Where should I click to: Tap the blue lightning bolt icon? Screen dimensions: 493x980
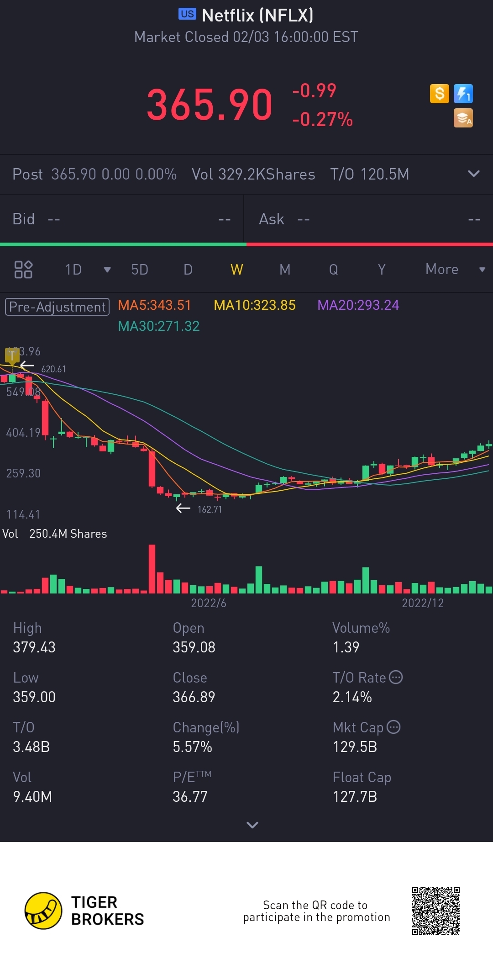463,94
